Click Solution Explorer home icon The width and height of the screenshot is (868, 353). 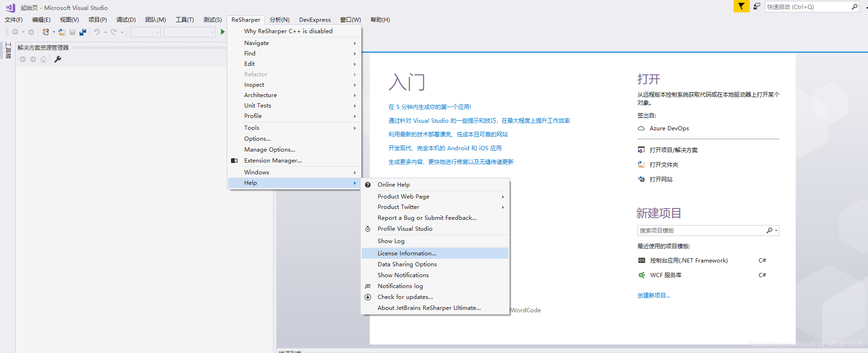pos(44,59)
